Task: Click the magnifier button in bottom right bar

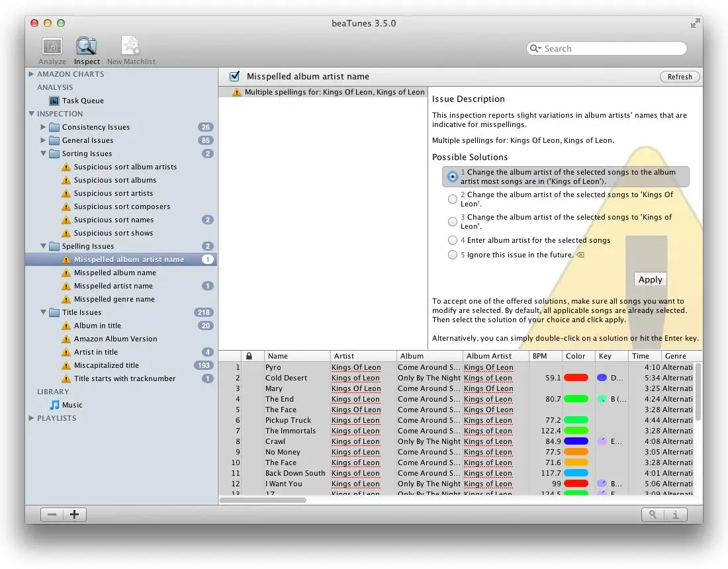Action: tap(653, 514)
